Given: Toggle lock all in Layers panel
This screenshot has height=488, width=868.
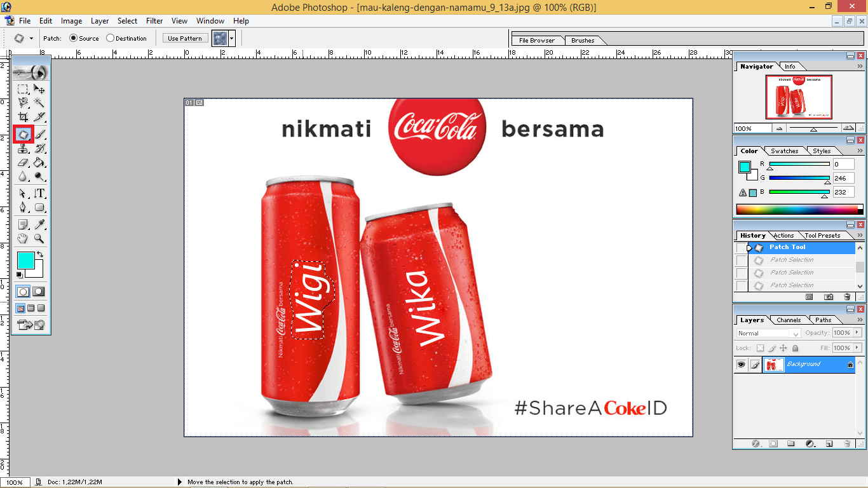Looking at the screenshot, I should (795, 348).
